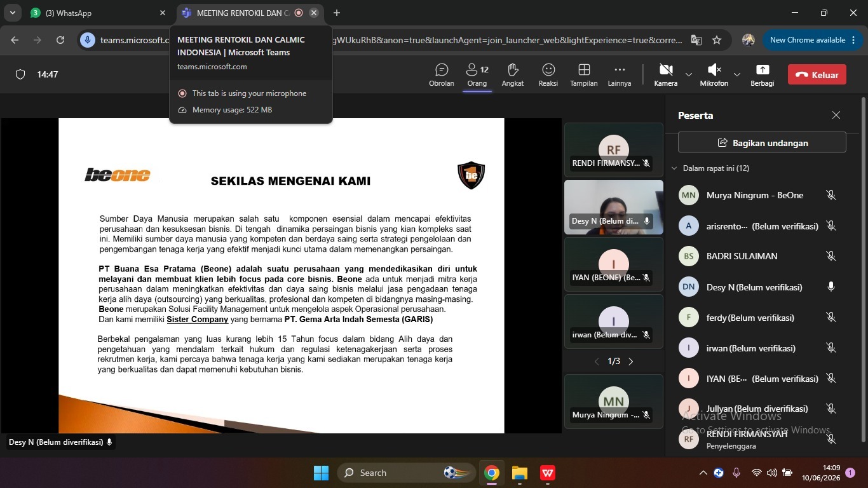This screenshot has width=868, height=488.
Task: Reload the Teams page
Action: (x=60, y=40)
